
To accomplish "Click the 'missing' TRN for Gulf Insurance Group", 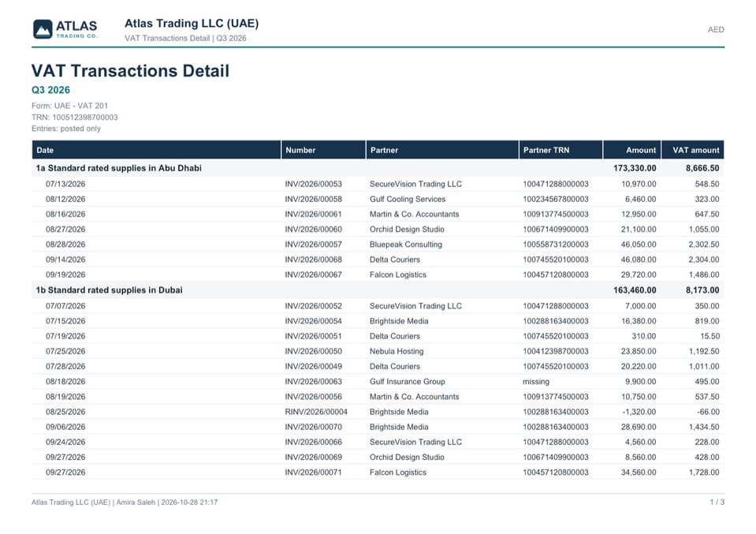I will click(536, 382).
